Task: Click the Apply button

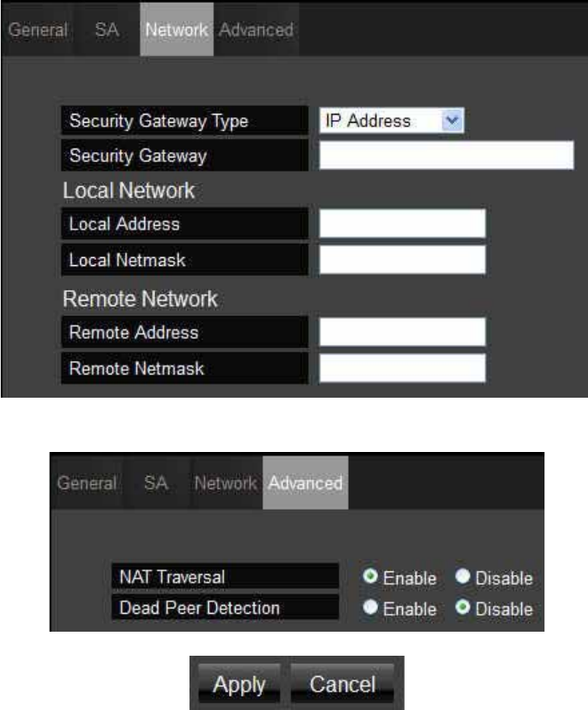Action: point(239,683)
